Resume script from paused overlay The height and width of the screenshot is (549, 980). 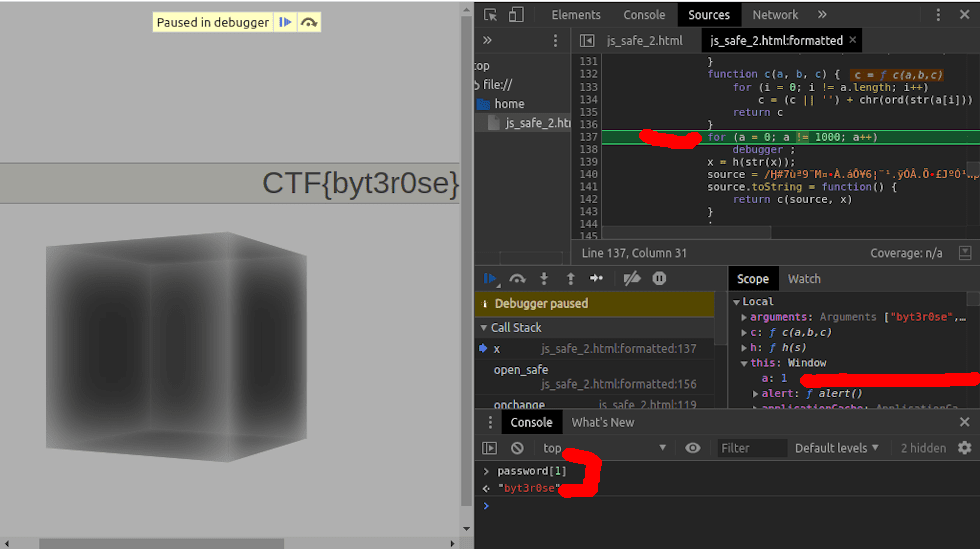pyautogui.click(x=285, y=23)
